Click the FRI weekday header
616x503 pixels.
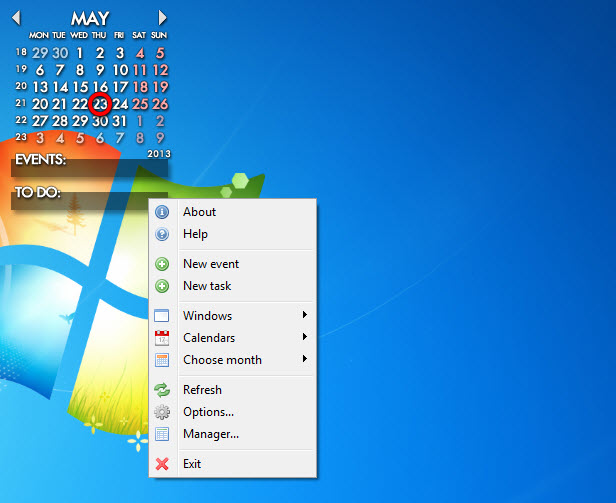click(119, 35)
